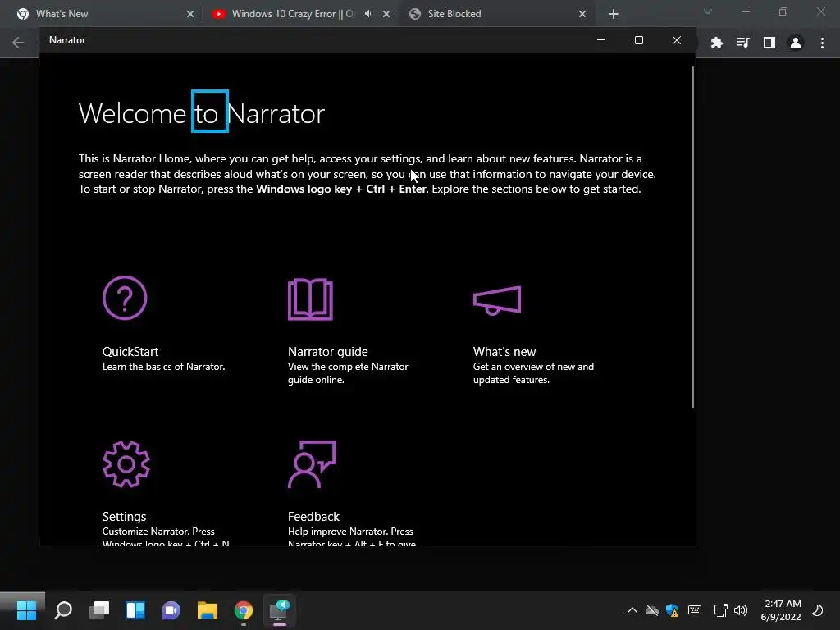Viewport: 840px width, 630px height.
Task: Open Chrome extensions puzzle icon
Action: click(716, 43)
